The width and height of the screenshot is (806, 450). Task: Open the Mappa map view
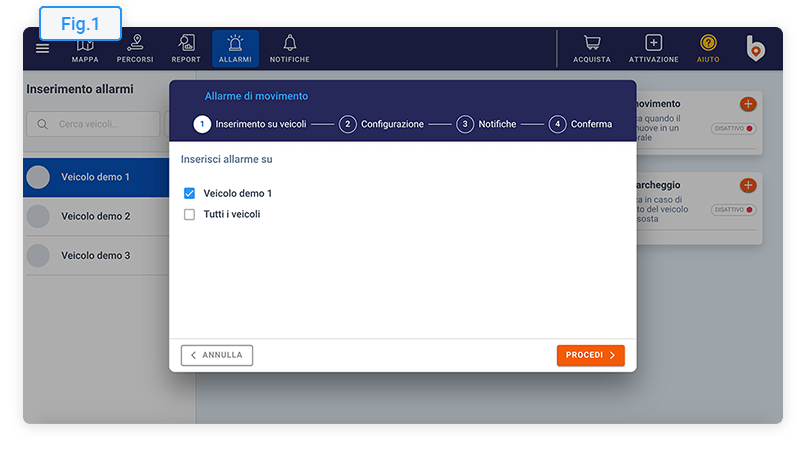click(85, 49)
